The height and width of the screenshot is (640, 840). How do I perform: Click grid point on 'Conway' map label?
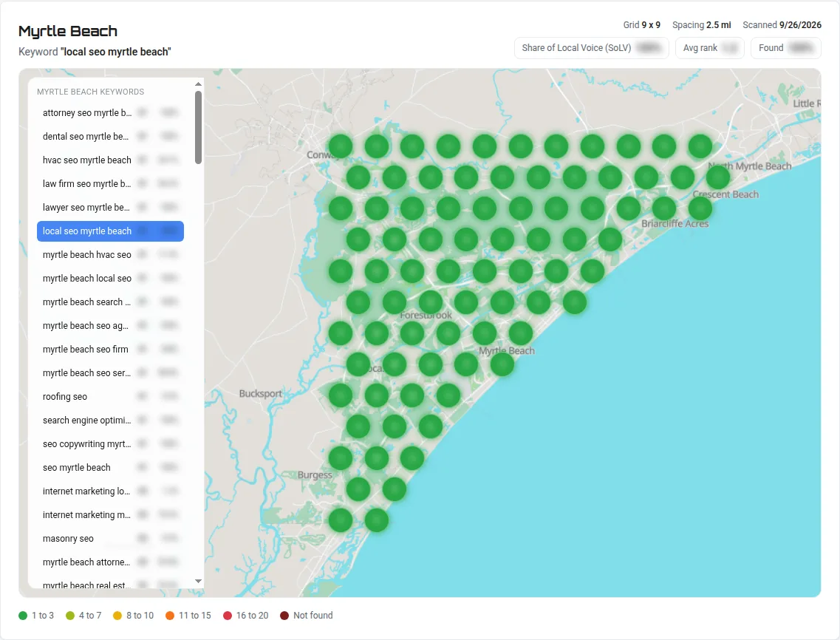340,146
